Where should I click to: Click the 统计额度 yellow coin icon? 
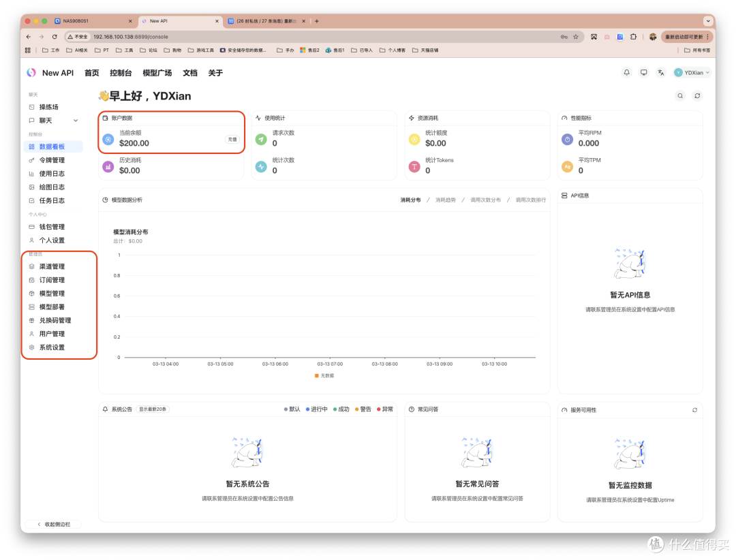coord(414,139)
